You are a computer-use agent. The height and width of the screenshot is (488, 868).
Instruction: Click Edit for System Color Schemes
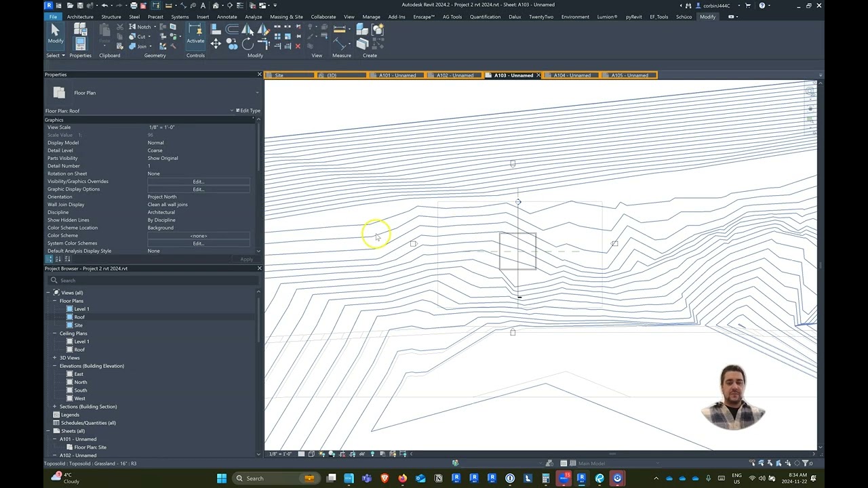198,243
